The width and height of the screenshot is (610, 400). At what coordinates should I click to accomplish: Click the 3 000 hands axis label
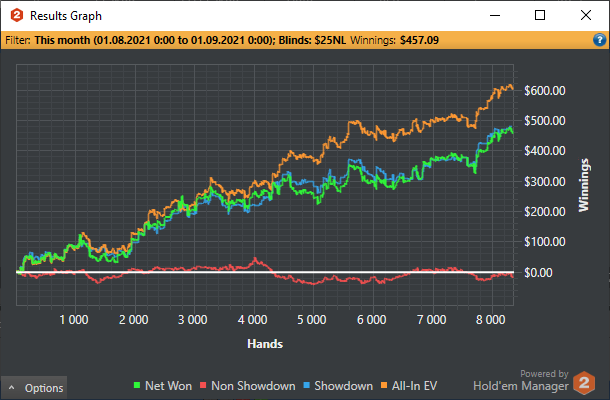(193, 320)
